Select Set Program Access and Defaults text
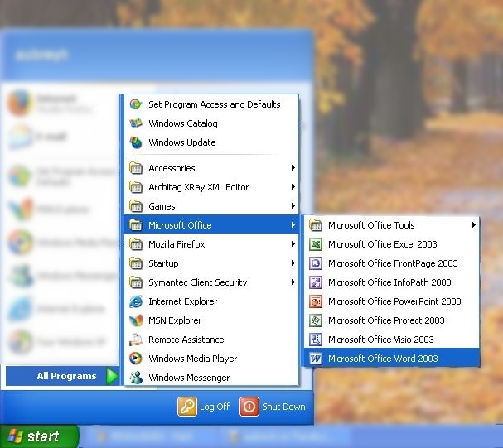 coord(215,104)
